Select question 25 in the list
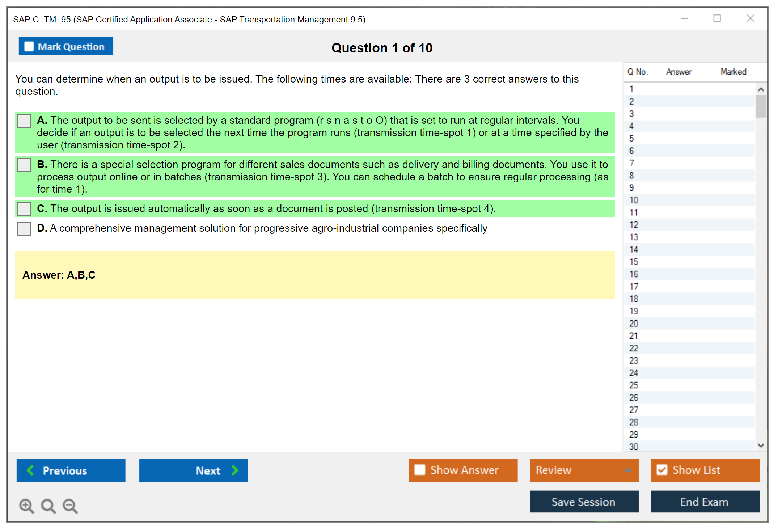The image size is (778, 532). (634, 385)
